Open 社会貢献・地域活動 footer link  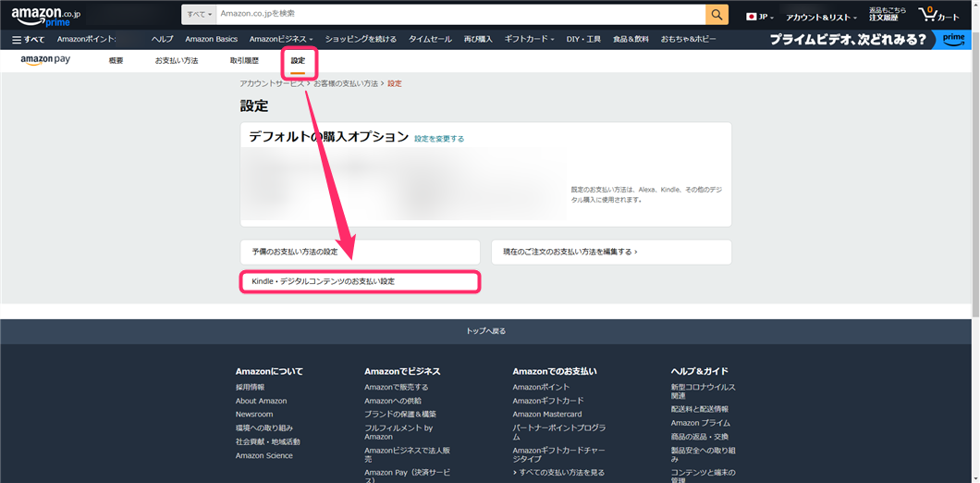pyautogui.click(x=267, y=441)
